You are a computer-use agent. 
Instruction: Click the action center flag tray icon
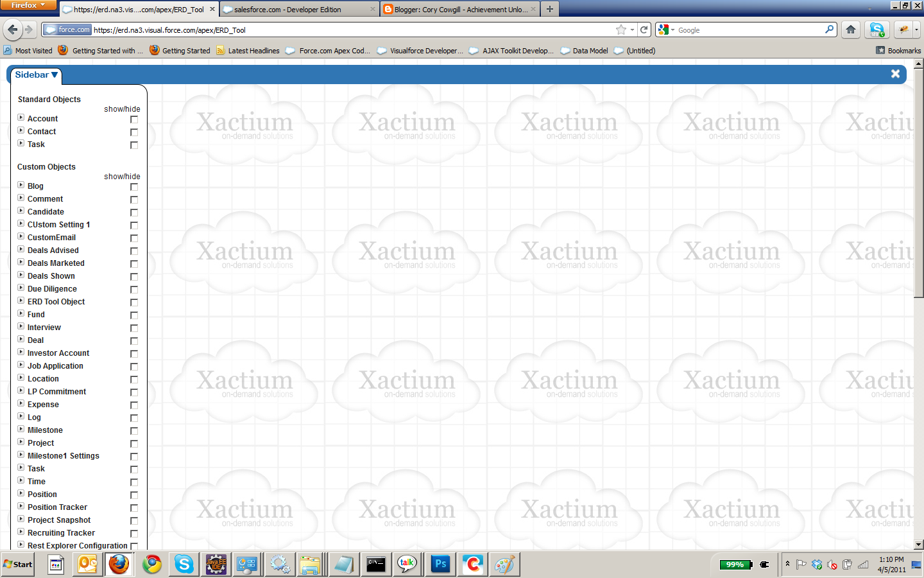(x=801, y=565)
